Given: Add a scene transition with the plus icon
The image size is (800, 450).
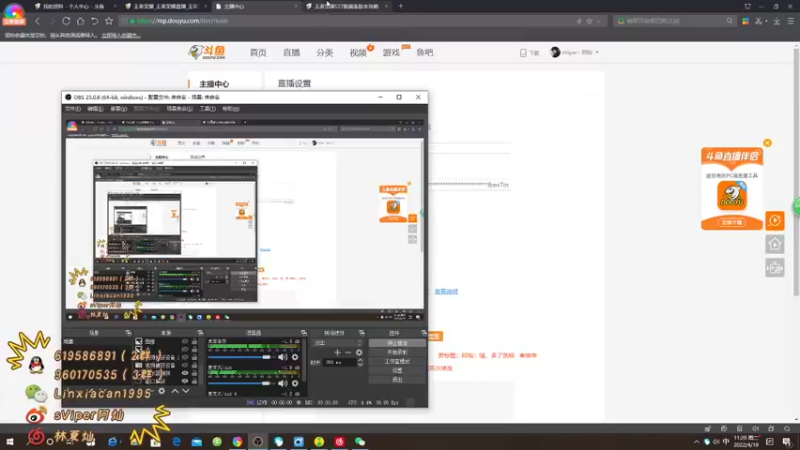Looking at the screenshot, I should point(337,353).
